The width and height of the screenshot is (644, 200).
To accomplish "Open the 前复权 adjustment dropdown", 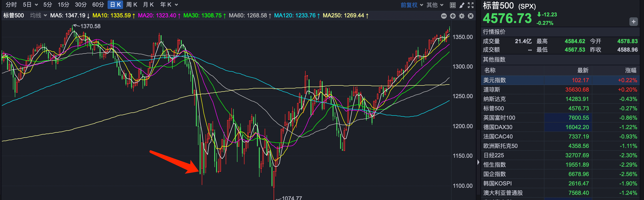I will [x=411, y=5].
